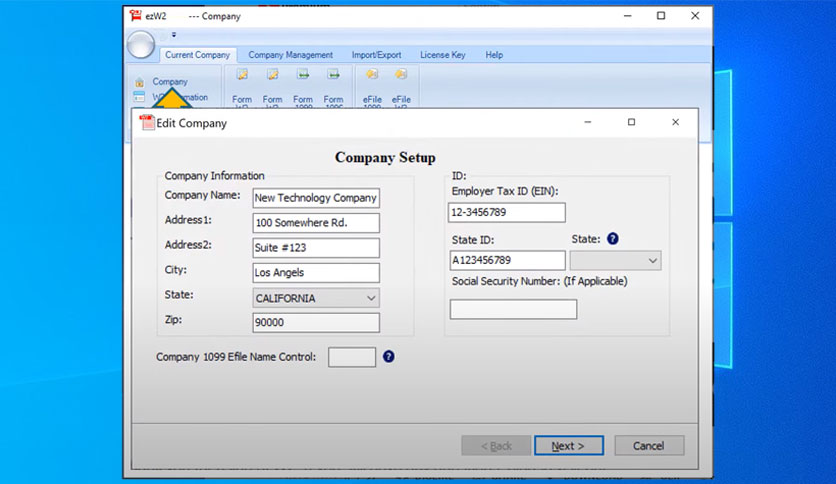
Task: Click the Edit Company dialog title icon
Action: click(147, 123)
